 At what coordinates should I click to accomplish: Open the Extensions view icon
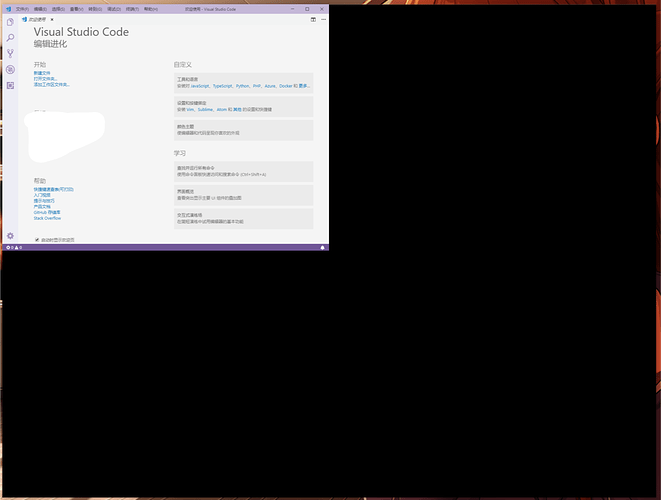[x=10, y=86]
